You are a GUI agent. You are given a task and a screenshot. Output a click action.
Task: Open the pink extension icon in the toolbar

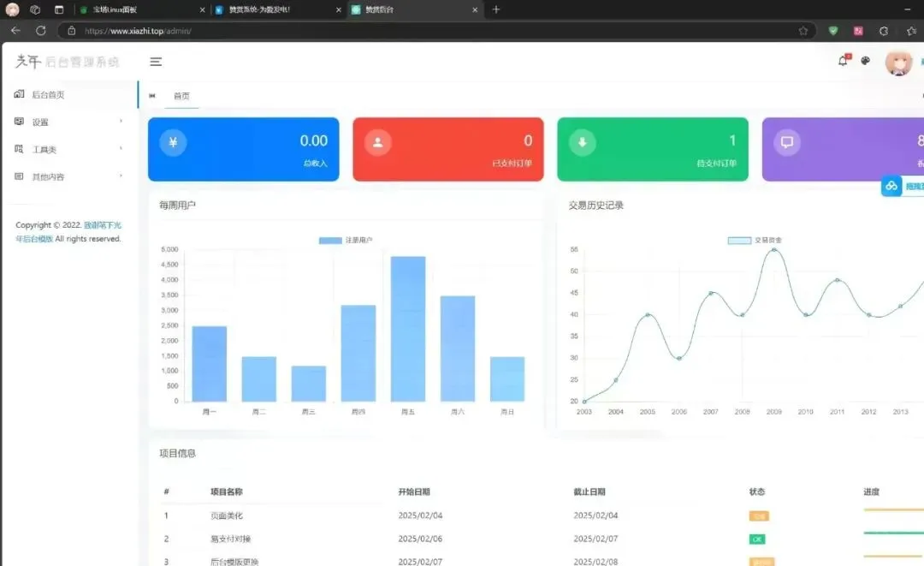pyautogui.click(x=859, y=31)
